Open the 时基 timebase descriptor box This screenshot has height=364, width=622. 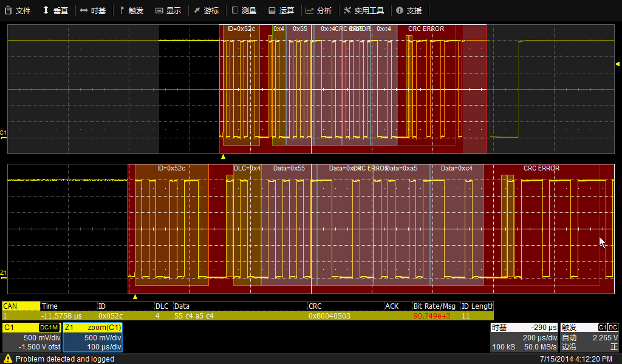click(524, 337)
